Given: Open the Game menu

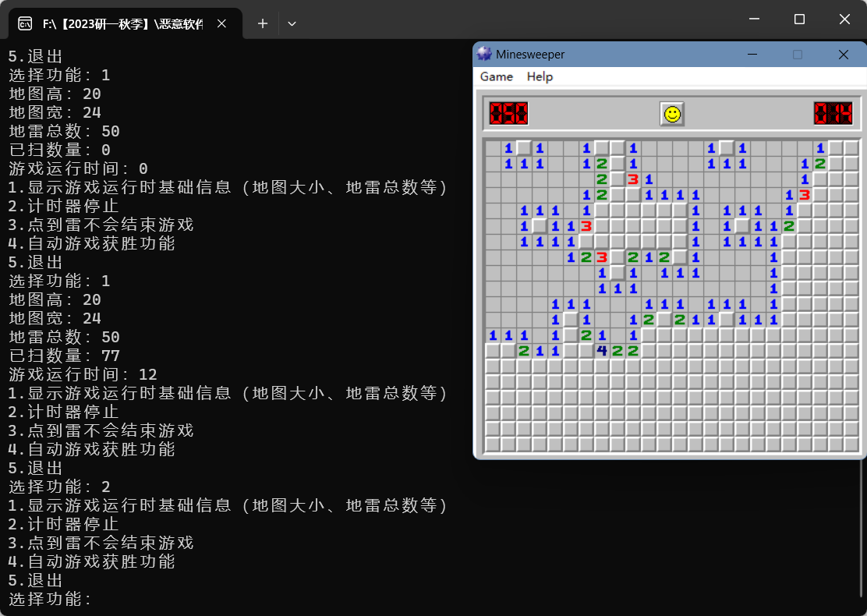Looking at the screenshot, I should [x=496, y=76].
